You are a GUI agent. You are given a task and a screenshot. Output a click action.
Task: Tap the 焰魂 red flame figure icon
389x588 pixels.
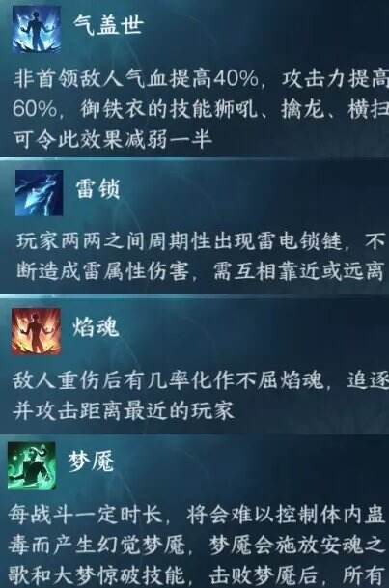click(36, 331)
